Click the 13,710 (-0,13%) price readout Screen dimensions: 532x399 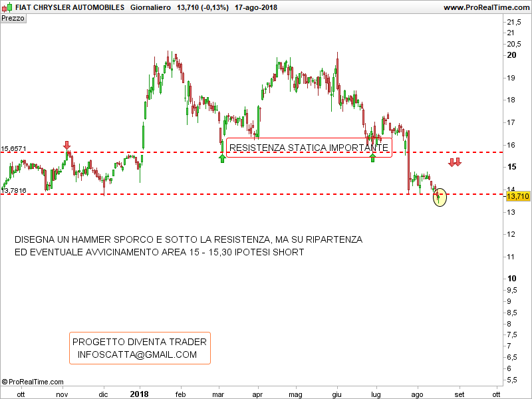[x=203, y=7]
